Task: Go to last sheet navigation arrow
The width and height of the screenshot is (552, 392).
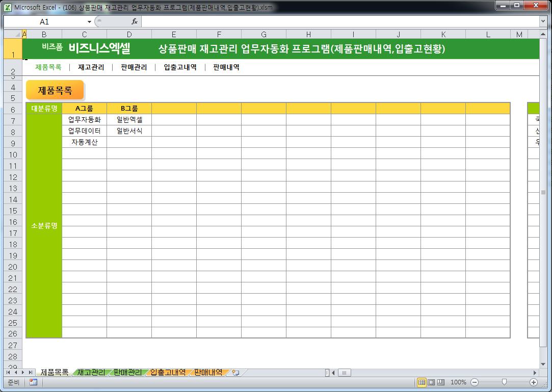Action: (x=30, y=372)
